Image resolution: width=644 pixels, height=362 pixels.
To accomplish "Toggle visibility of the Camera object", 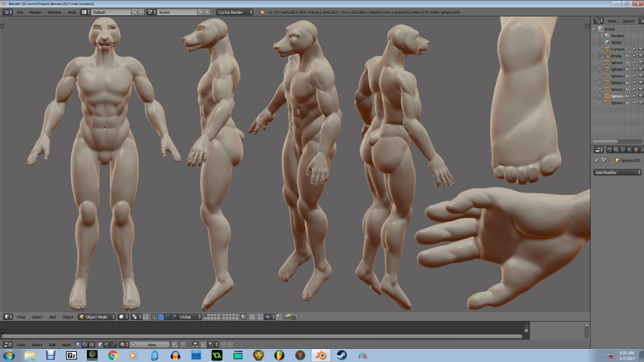I will (627, 49).
